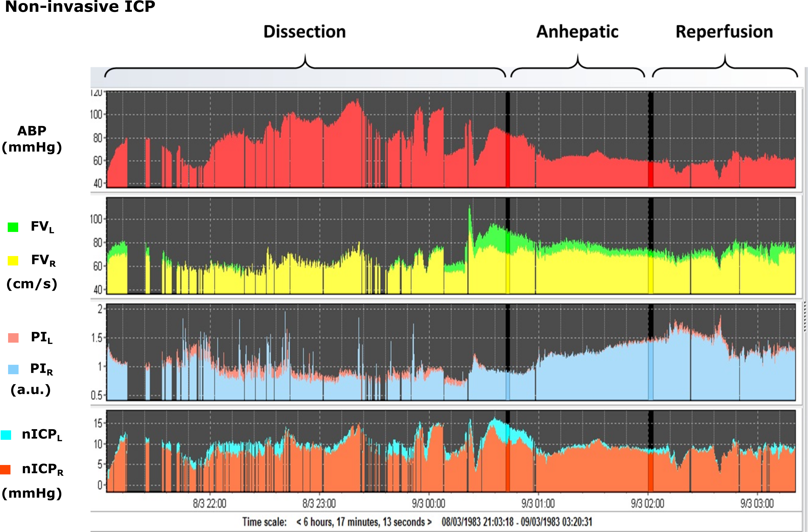Click the orange-red legend color swatch

coord(5,470)
